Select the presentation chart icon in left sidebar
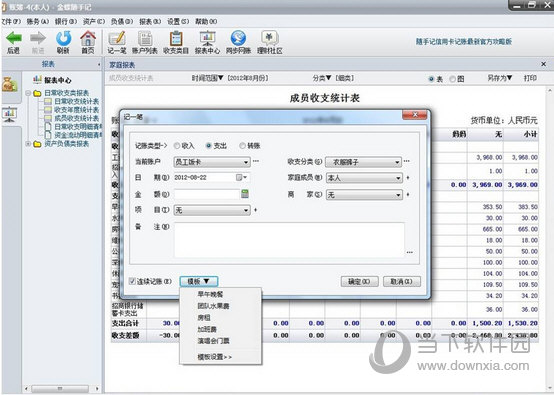Image resolution: width=554 pixels, height=395 pixels. 10,115
